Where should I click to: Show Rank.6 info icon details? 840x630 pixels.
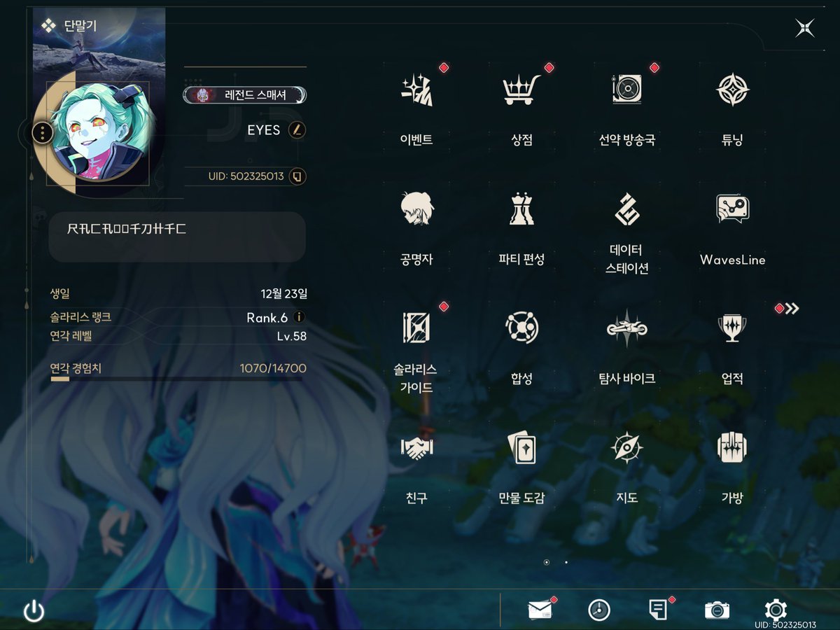tap(299, 317)
